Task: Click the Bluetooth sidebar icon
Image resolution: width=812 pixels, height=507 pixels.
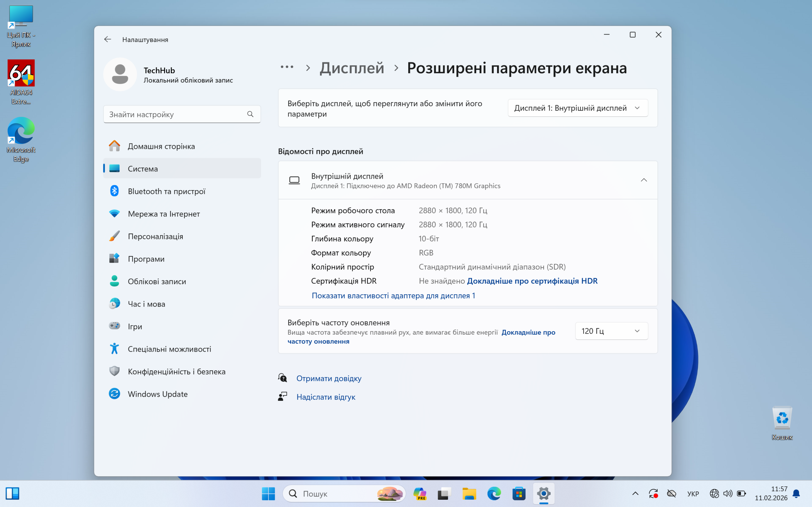Action: tap(115, 191)
